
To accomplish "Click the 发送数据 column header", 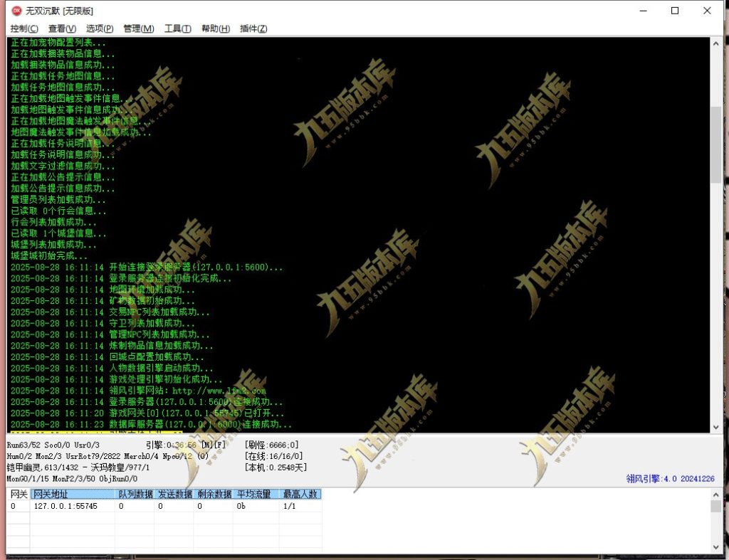I will (174, 494).
